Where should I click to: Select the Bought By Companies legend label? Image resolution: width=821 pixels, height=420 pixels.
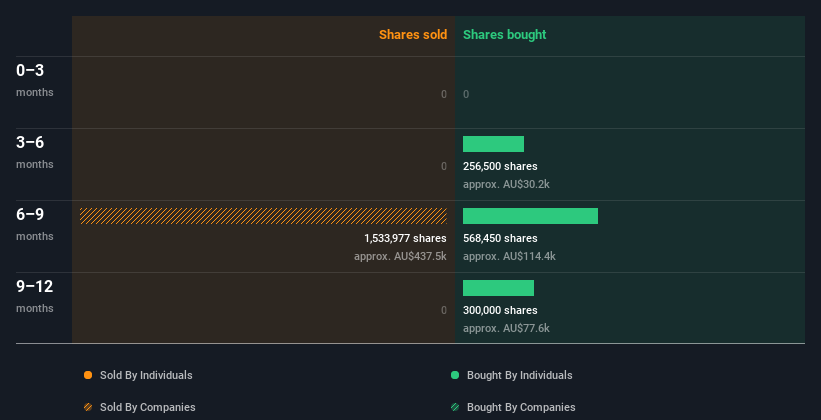(x=521, y=407)
